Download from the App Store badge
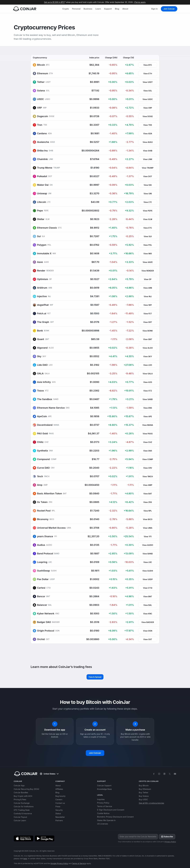 click(x=24, y=838)
